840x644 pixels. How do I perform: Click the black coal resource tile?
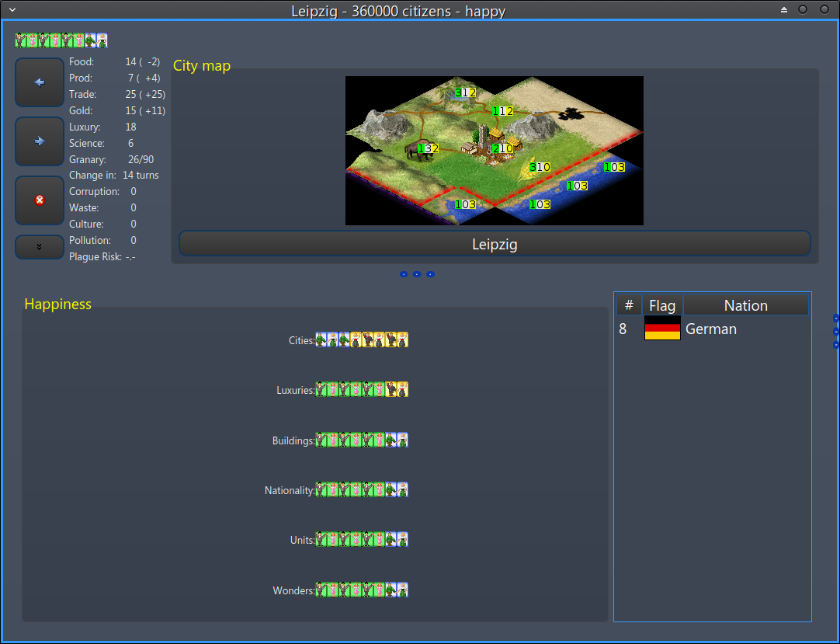pos(574,113)
